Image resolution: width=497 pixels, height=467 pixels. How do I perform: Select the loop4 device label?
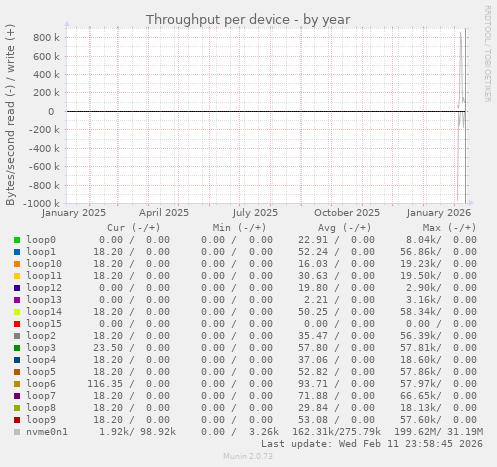point(41,360)
